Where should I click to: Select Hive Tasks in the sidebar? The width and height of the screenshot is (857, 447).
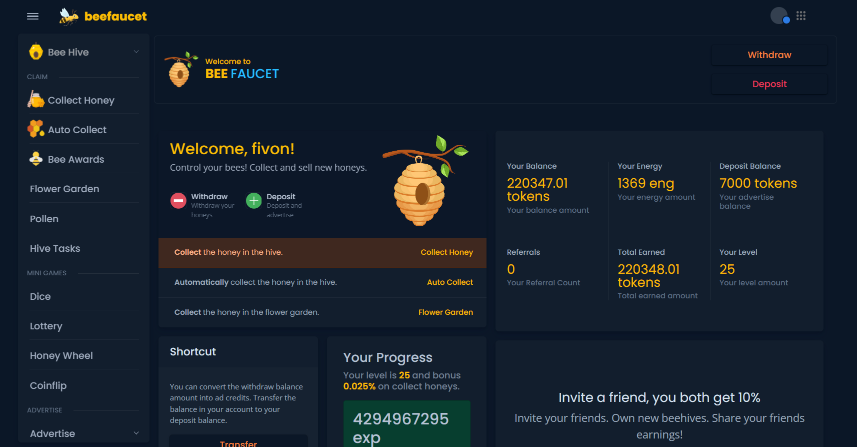(55, 248)
